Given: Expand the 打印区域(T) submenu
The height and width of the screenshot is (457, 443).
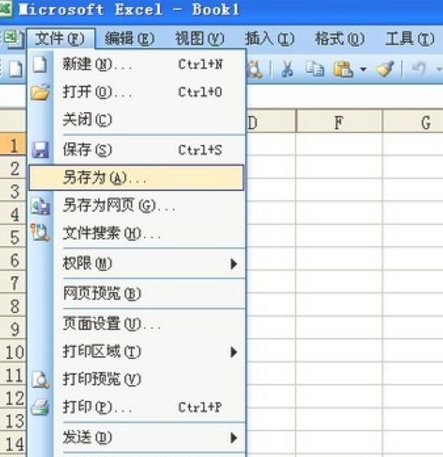Looking at the screenshot, I should [x=137, y=351].
